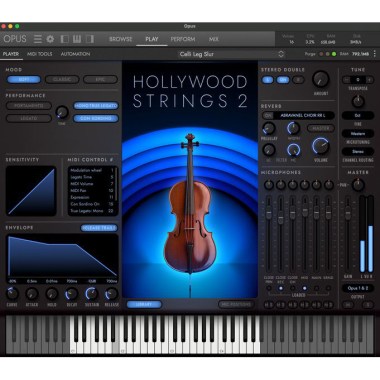Toggle the Con Sordino button
380x380 pixels.
pyautogui.click(x=96, y=118)
